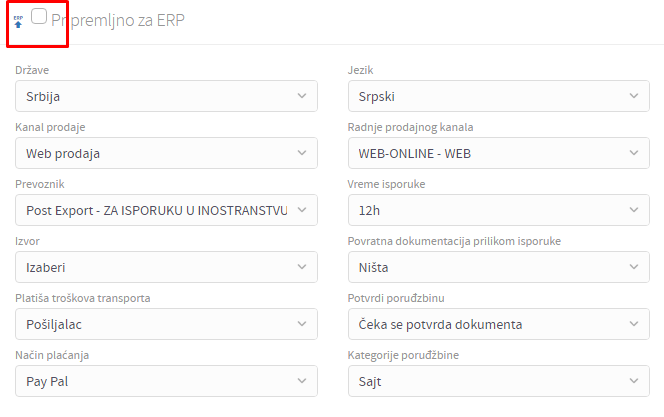This screenshot has width=664, height=417.
Task: Open Platiša troškova transporta dropdown
Action: coord(166,324)
